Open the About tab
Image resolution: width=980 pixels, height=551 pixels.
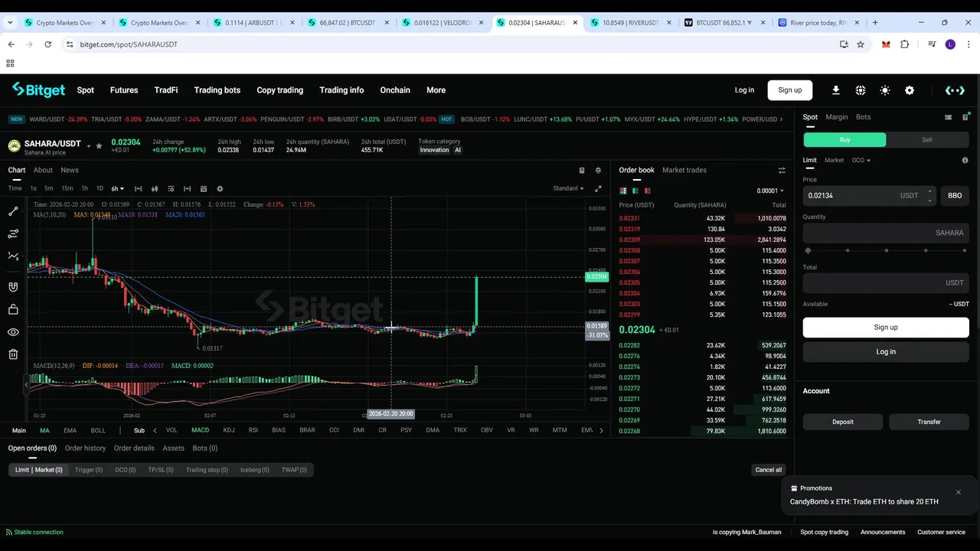(x=43, y=170)
